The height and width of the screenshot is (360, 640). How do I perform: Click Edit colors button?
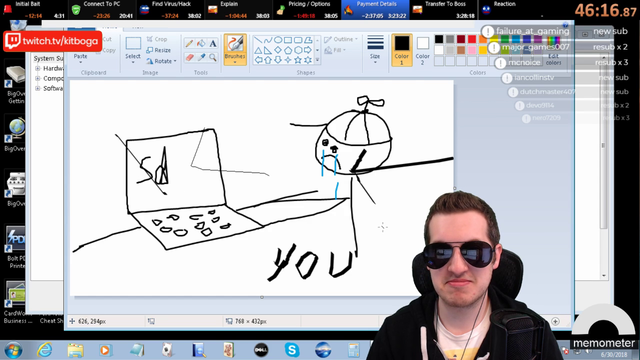coord(553,51)
